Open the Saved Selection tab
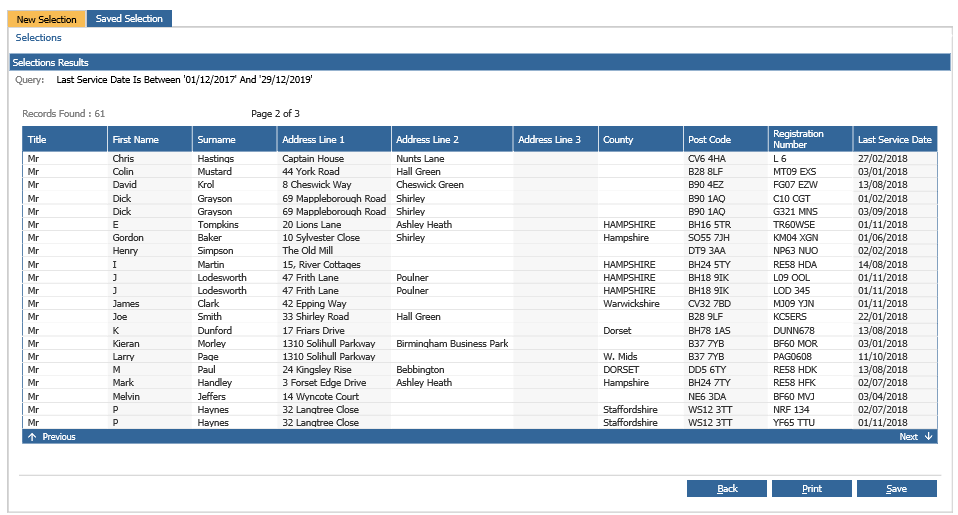This screenshot has height=515, width=958. pyautogui.click(x=129, y=19)
